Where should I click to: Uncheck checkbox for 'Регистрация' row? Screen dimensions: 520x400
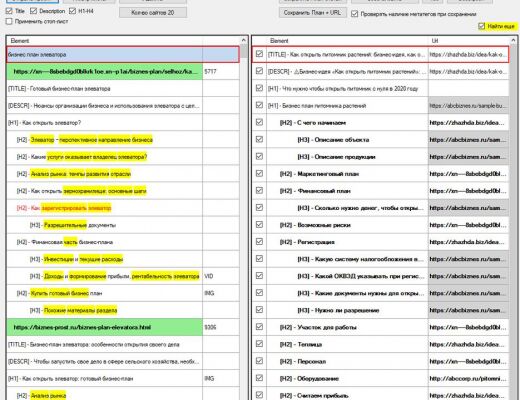tap(259, 242)
